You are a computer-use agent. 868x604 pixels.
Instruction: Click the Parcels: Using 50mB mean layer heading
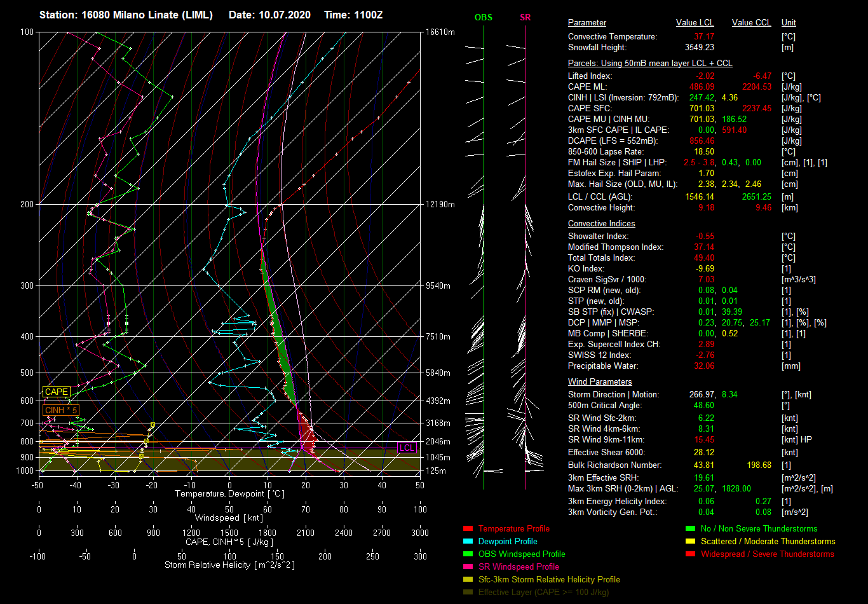649,63
